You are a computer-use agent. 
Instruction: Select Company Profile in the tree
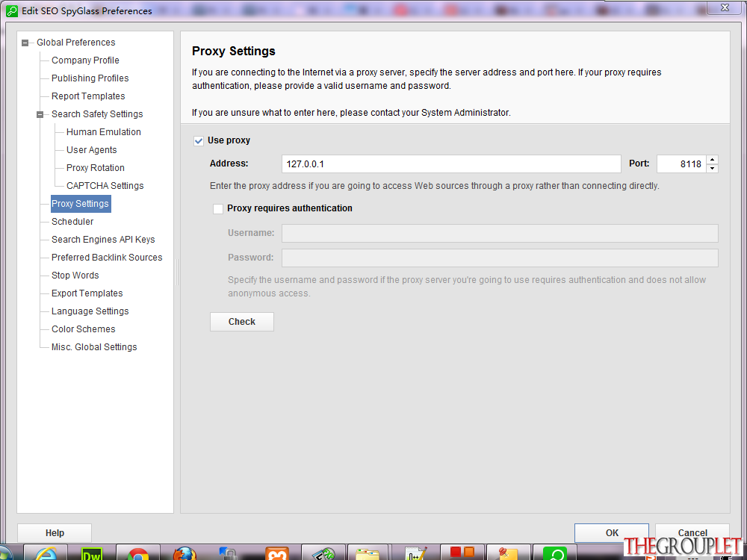85,60
